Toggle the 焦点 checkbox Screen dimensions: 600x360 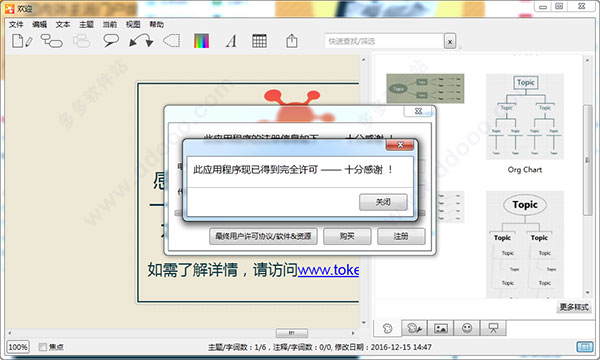click(43, 347)
